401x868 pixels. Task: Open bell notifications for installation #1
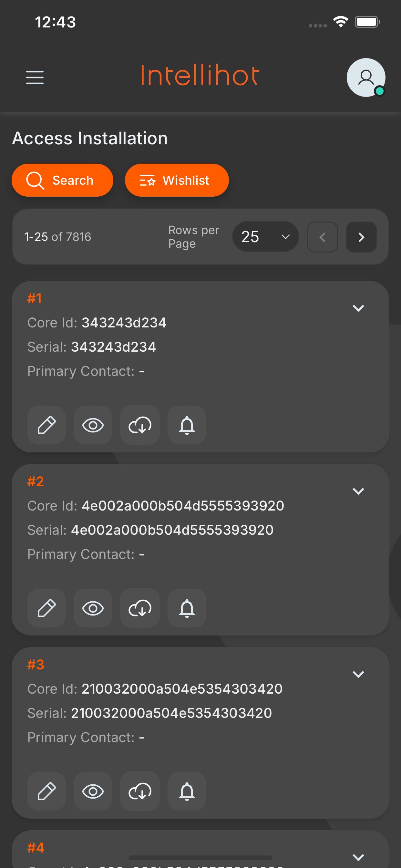(187, 425)
